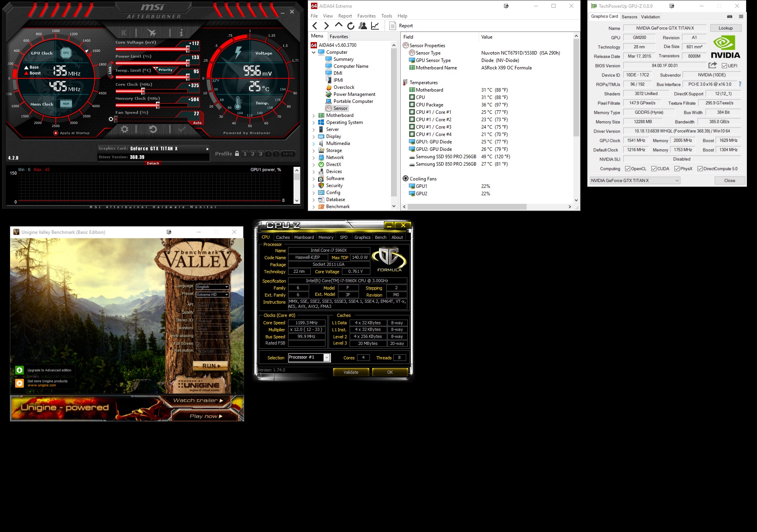757x532 pixels.
Task: Open Afterburner settings gear icon
Action: point(124,129)
